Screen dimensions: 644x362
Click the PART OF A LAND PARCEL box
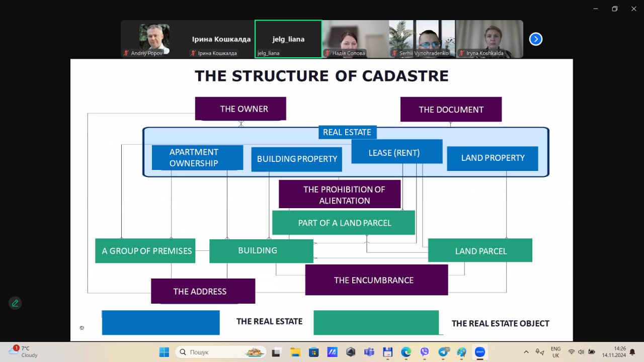point(344,223)
